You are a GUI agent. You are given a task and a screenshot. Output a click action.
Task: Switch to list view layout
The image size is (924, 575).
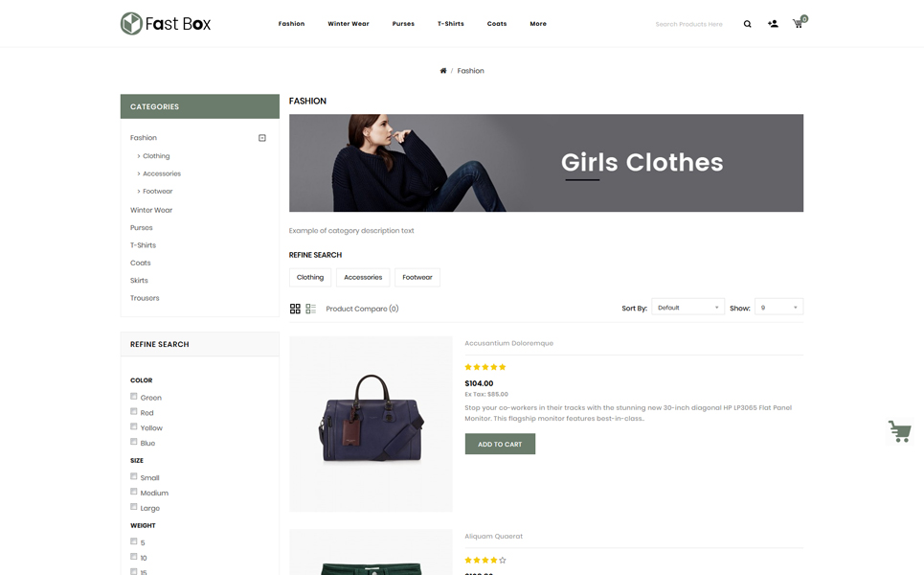pos(311,309)
